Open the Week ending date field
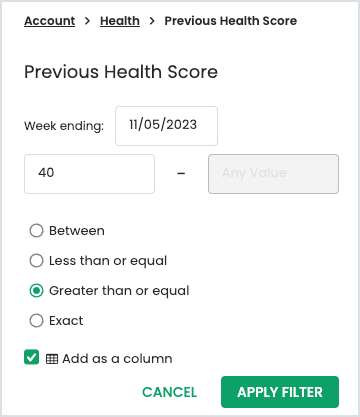 [x=166, y=126]
